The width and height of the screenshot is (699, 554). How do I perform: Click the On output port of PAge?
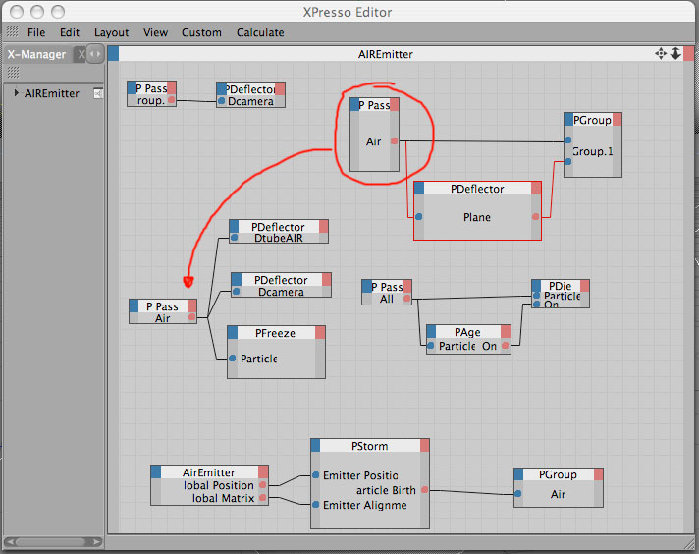pos(506,345)
